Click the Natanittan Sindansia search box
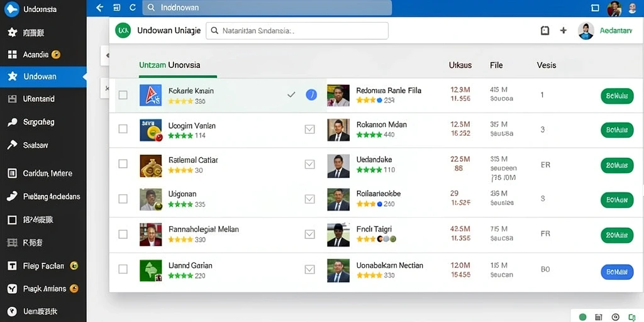This screenshot has height=322, width=644. [297, 31]
